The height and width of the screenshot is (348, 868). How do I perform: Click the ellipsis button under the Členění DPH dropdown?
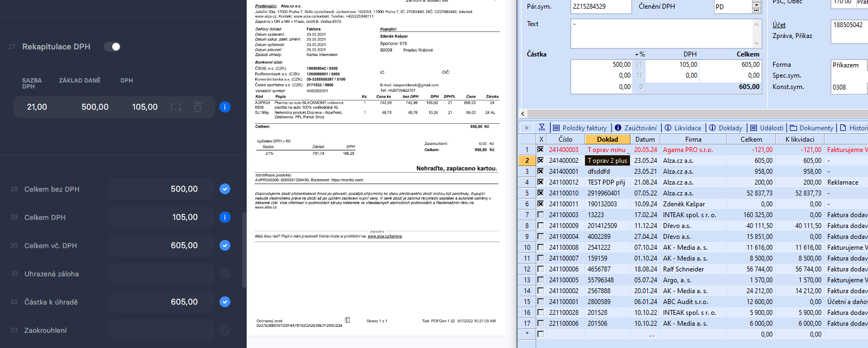756,11
